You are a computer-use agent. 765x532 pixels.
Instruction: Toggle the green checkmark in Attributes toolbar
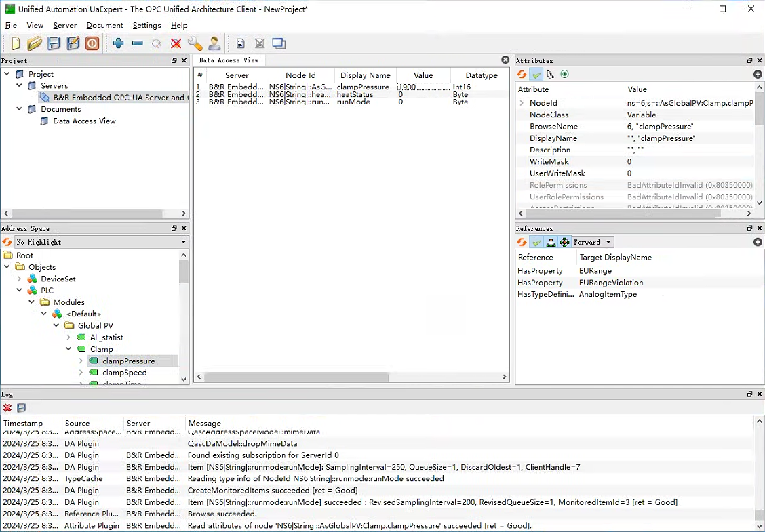536,74
